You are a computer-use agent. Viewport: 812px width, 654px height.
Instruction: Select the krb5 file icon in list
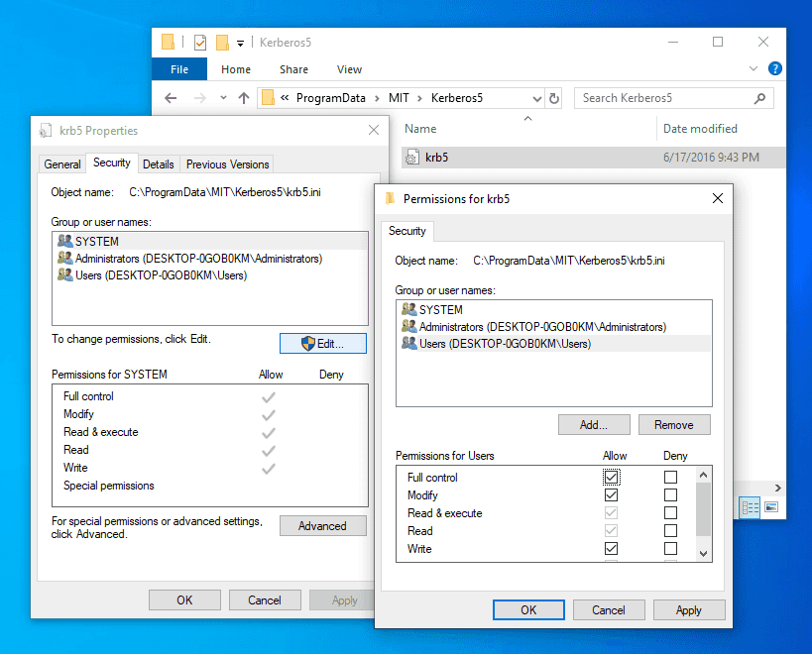pos(412,157)
